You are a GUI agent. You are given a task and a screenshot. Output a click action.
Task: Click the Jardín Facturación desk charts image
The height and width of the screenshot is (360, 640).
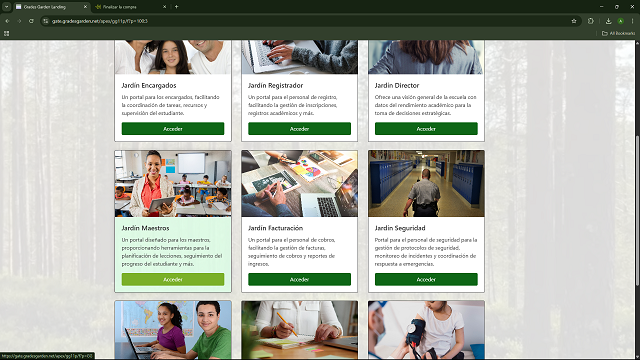[300, 183]
